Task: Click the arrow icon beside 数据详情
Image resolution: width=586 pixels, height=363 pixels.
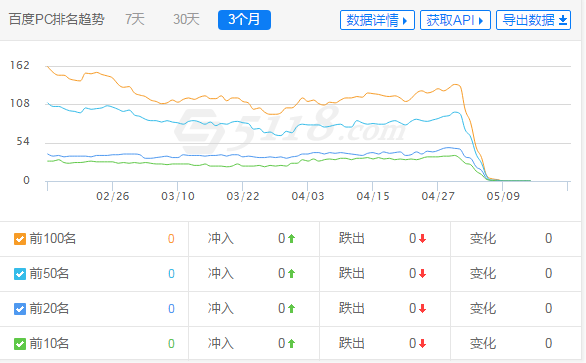Action: coord(405,21)
